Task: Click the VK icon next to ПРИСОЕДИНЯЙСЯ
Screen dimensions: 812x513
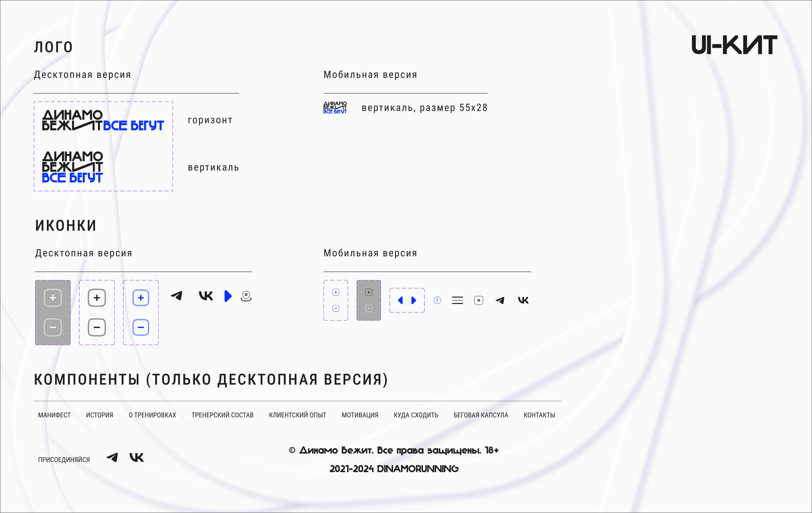Action: 137,457
